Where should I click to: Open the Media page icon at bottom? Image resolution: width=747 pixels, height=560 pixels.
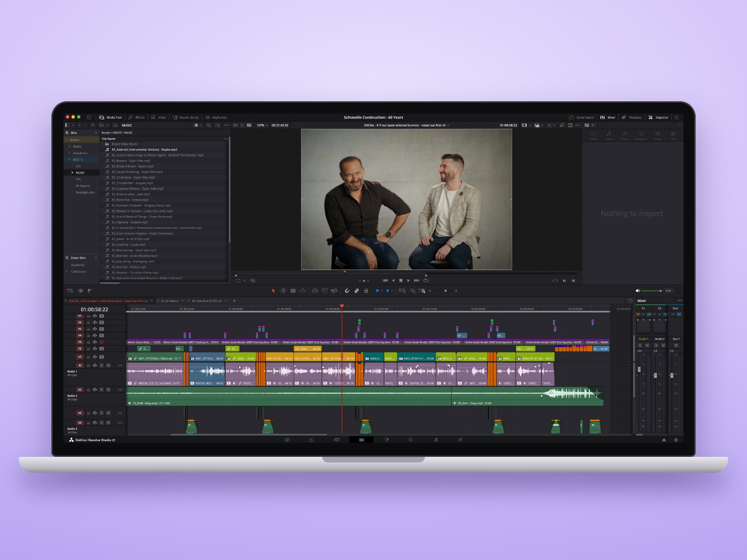pyautogui.click(x=287, y=440)
